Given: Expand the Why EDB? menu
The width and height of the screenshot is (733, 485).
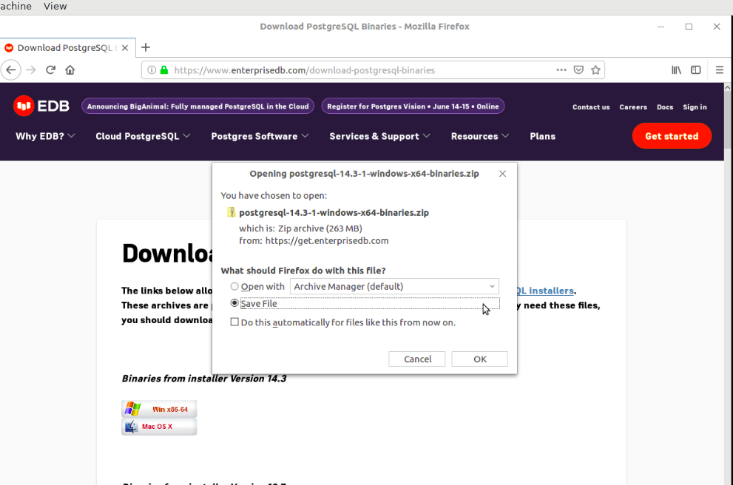Looking at the screenshot, I should (45, 136).
